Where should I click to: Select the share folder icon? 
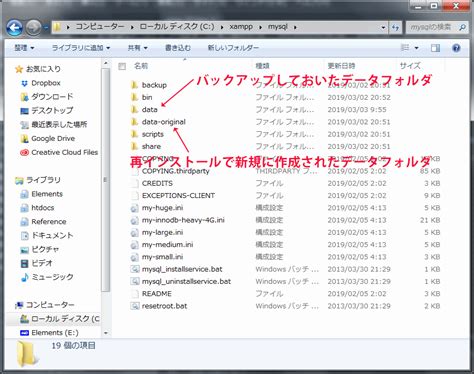tap(134, 146)
